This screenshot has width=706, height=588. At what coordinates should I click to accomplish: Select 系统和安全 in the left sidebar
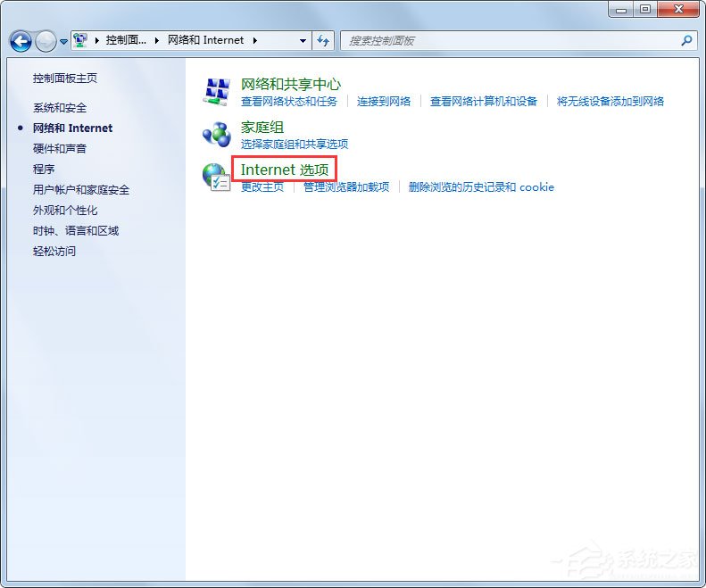pos(60,107)
